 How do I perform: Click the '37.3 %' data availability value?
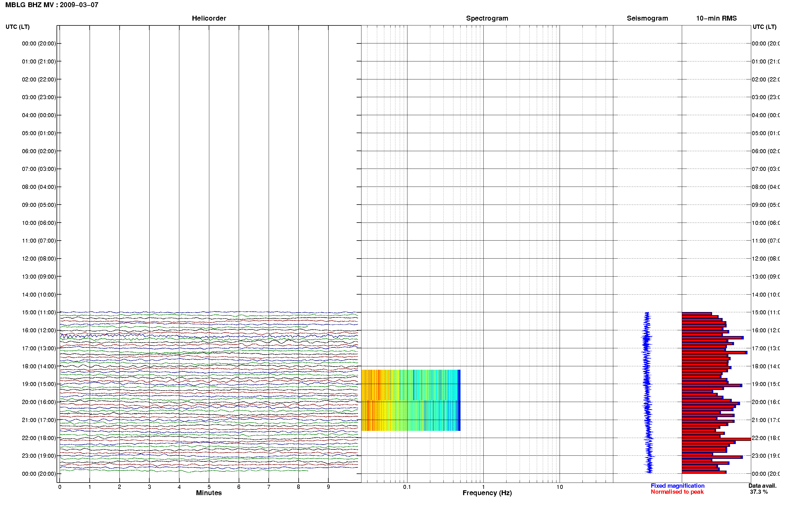pos(759,492)
